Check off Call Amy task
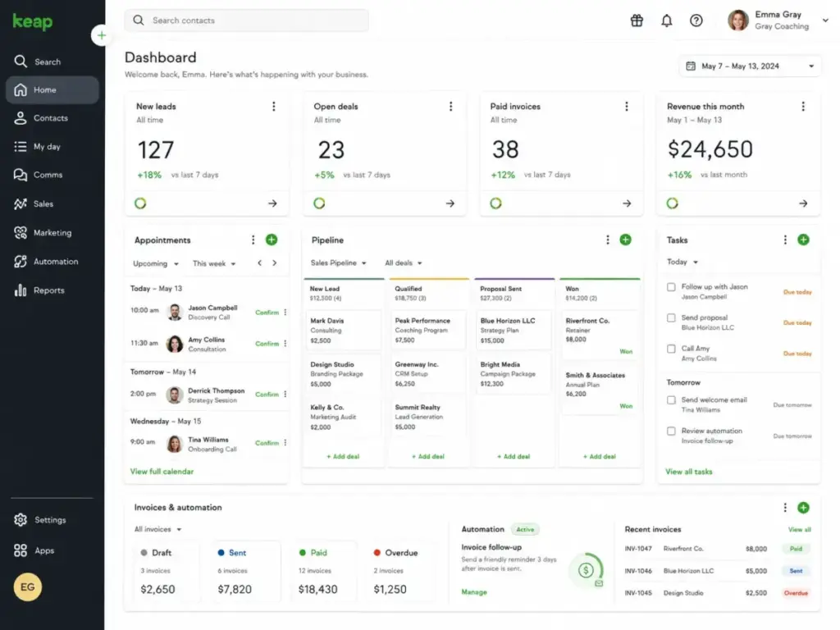 (x=671, y=349)
